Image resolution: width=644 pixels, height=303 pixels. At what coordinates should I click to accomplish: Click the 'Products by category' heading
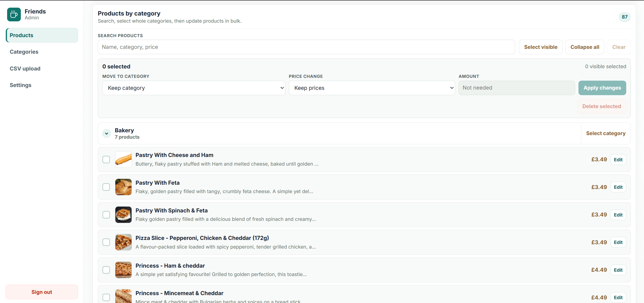129,13
